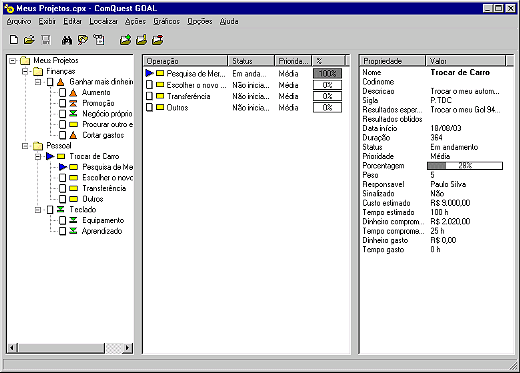520x373 pixels.
Task: Collapse the Ganhar mais dinheiro node
Action: coord(38,82)
